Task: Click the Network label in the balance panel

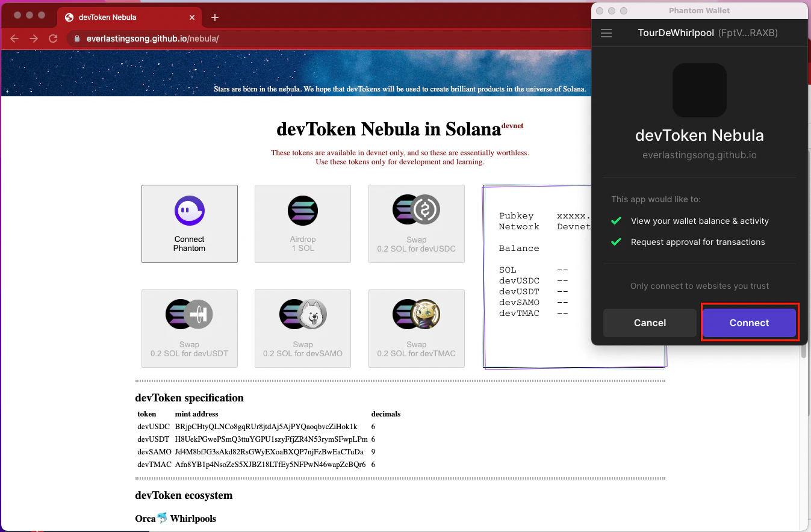Action: (519, 226)
